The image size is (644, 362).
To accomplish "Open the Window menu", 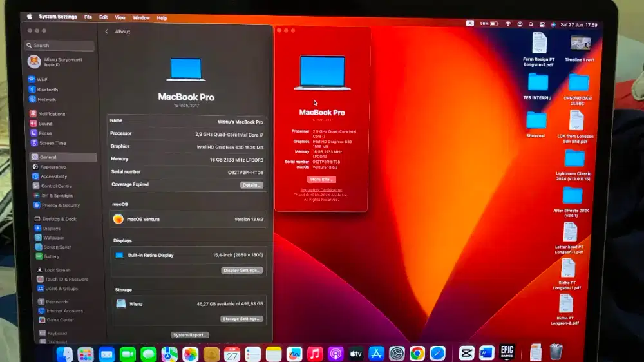I will point(141,18).
